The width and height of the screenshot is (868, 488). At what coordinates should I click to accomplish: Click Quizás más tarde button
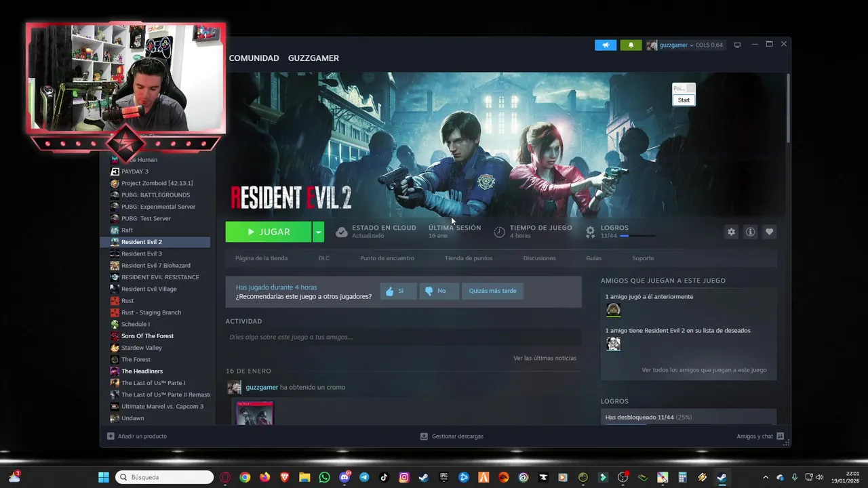pyautogui.click(x=492, y=291)
